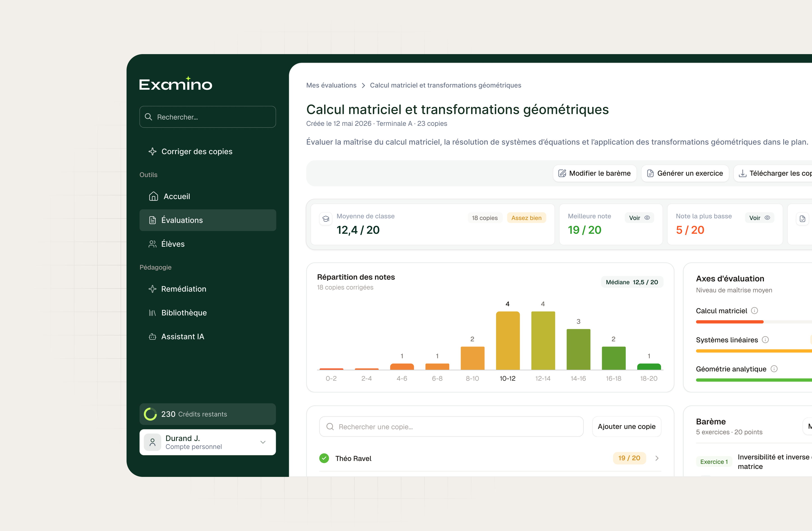Select Évaluations in the sidebar

click(x=208, y=220)
